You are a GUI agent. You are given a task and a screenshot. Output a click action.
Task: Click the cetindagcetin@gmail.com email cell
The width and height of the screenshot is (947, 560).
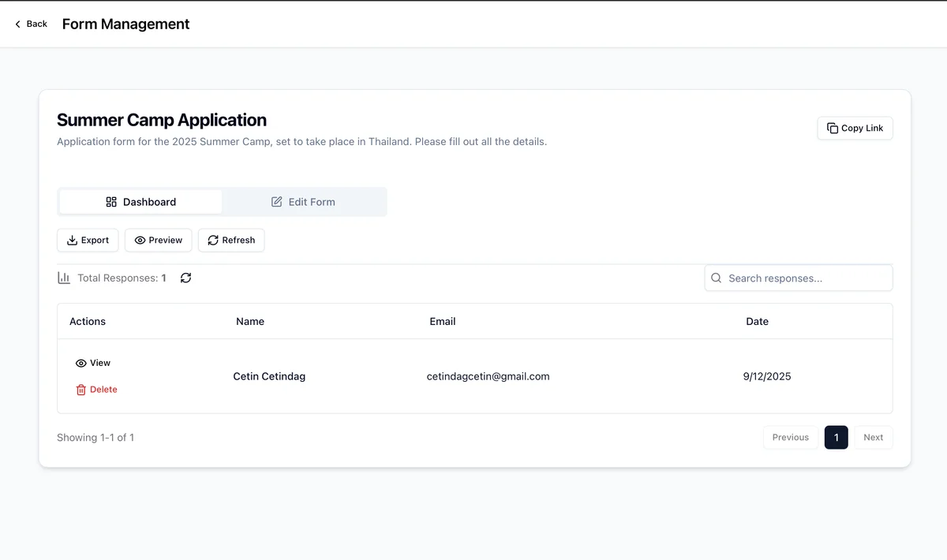[x=488, y=376]
